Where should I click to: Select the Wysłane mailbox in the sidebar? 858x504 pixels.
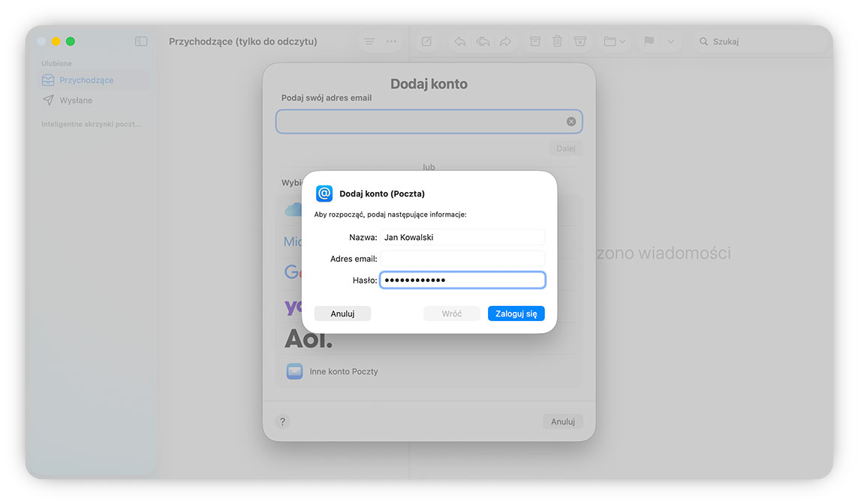pos(78,100)
